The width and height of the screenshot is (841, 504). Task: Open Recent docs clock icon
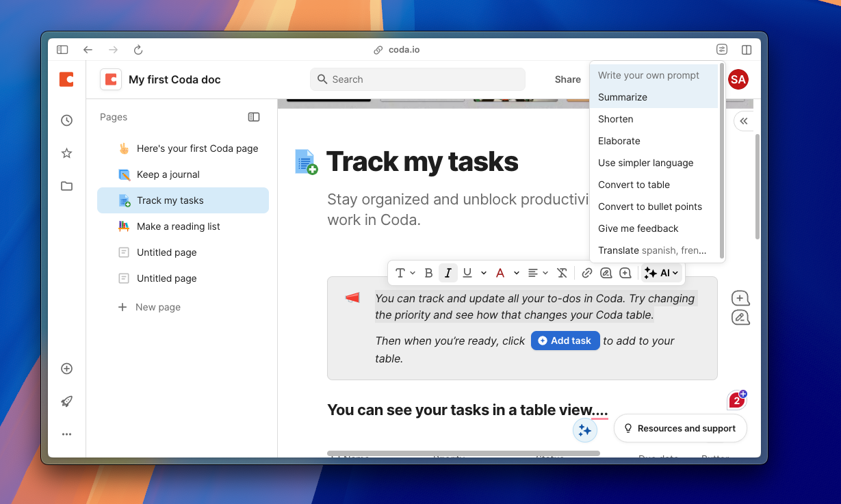coord(66,120)
